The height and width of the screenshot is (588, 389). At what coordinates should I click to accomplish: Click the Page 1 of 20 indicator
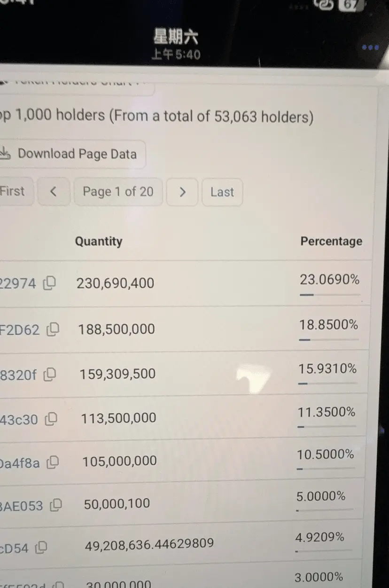point(118,192)
